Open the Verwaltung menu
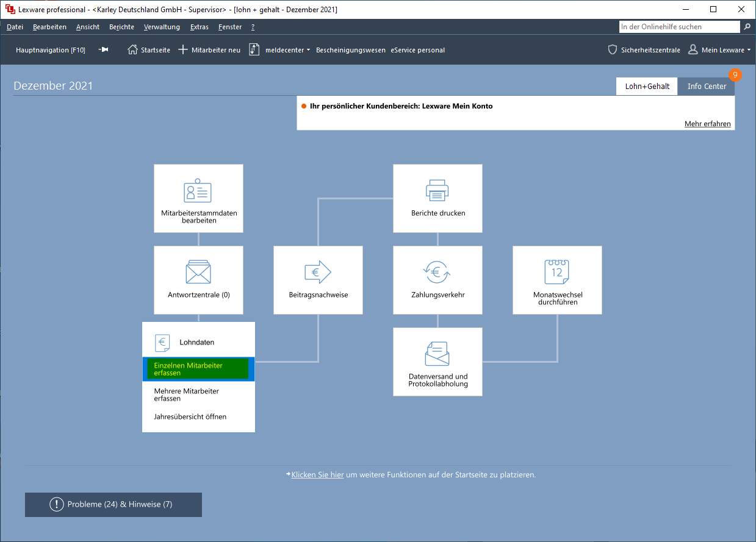Viewport: 756px width, 542px height. [162, 27]
